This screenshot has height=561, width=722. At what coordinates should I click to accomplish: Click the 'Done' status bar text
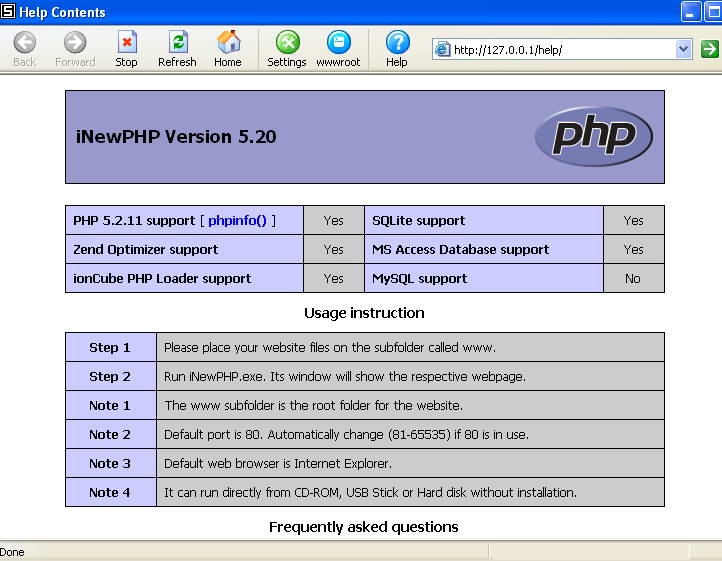point(12,552)
